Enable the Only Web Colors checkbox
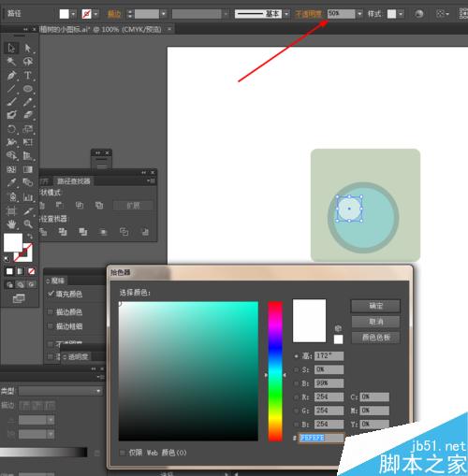Screen dimensions: 468x476 tap(123, 453)
